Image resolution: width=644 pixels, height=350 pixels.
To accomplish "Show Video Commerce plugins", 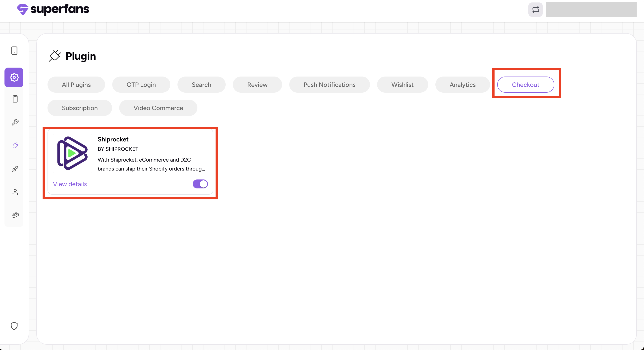I will pyautogui.click(x=158, y=108).
